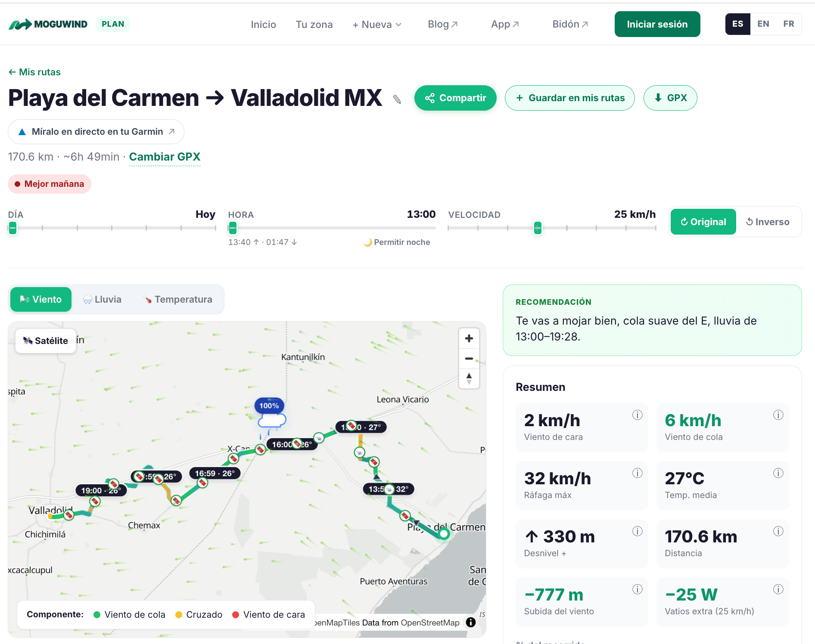Expand the + Nueva dropdown
815x644 pixels.
pyautogui.click(x=377, y=25)
